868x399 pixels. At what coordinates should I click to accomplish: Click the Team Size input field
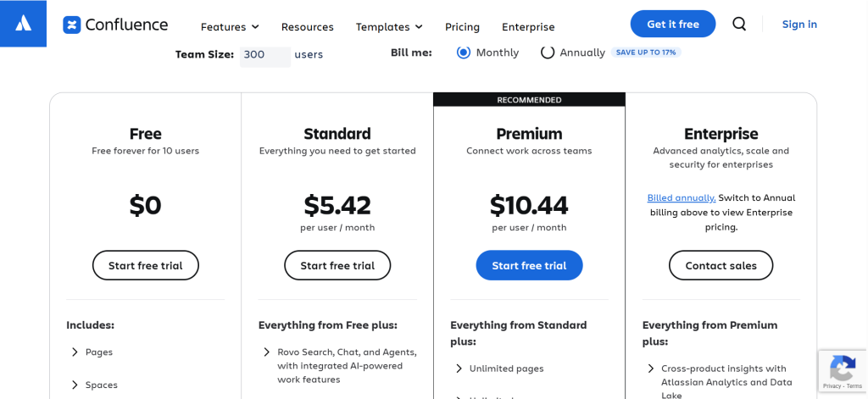tap(264, 54)
